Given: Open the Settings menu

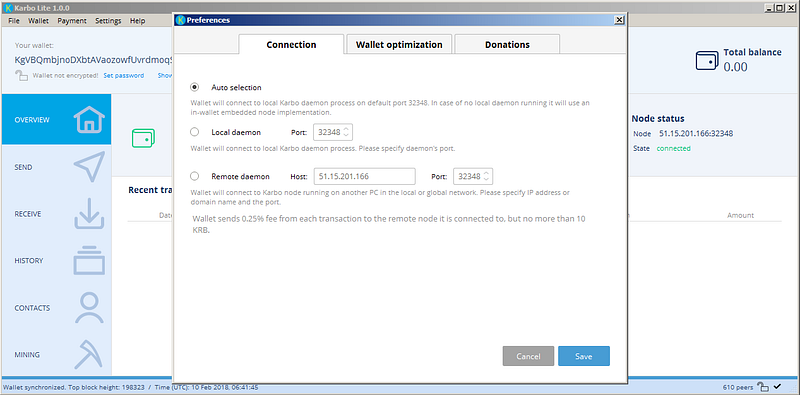Looking at the screenshot, I should click(108, 21).
